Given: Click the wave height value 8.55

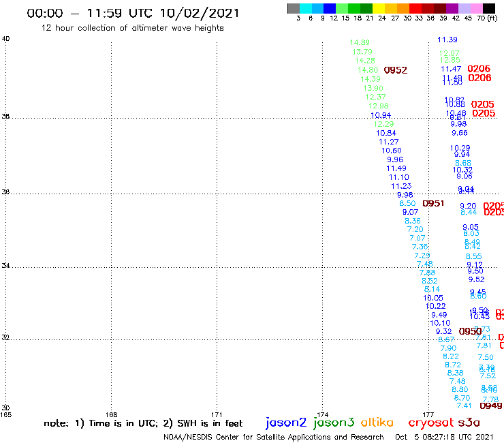Looking at the screenshot, I should tap(474, 256).
